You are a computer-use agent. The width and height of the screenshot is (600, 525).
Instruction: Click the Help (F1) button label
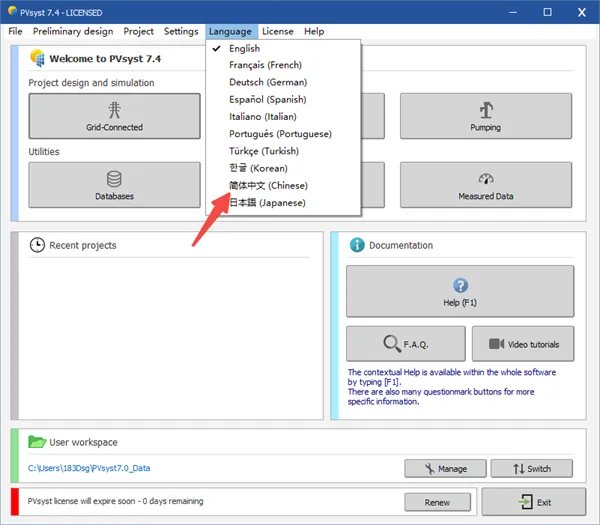[x=460, y=303]
